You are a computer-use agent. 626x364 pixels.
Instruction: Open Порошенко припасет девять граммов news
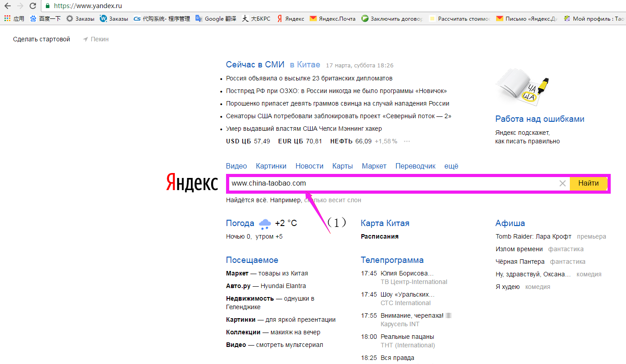coord(337,103)
